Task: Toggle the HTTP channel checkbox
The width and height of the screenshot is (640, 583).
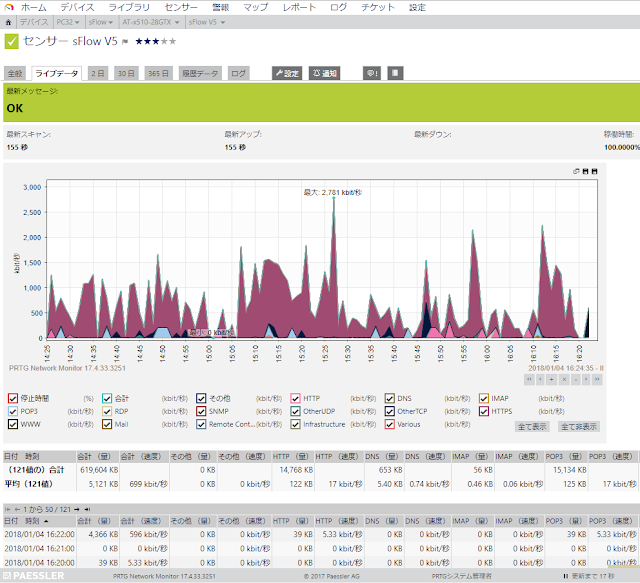Action: (296, 398)
